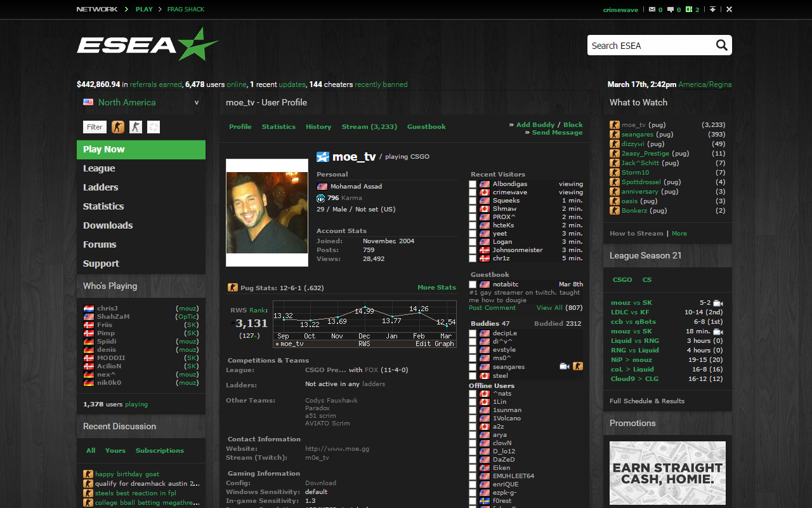
Task: Click the search magnifying glass icon
Action: (722, 45)
